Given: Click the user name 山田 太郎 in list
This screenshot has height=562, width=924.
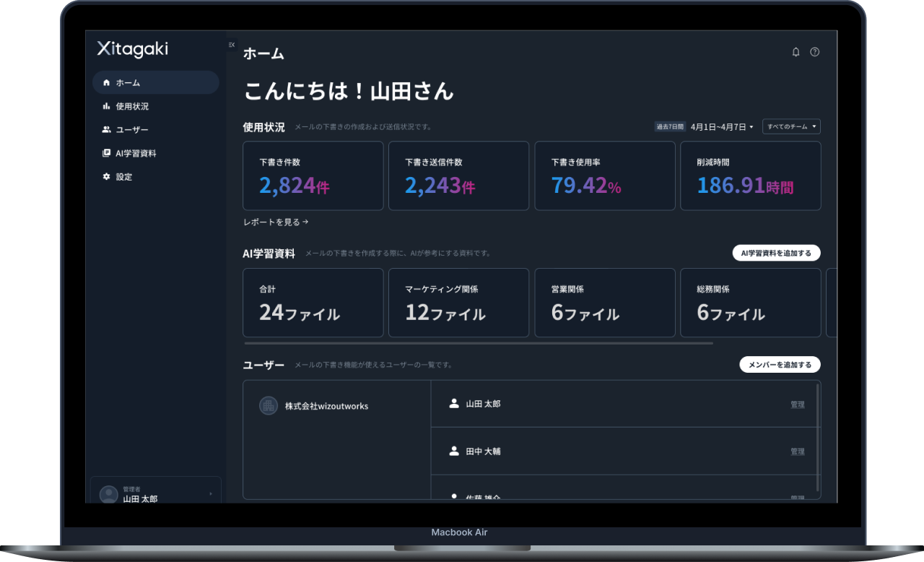Looking at the screenshot, I should 483,404.
